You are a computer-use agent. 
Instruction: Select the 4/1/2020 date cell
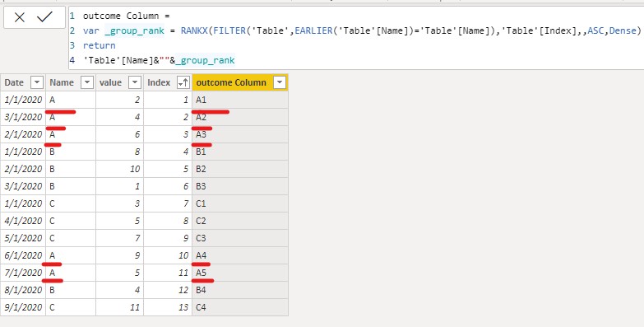[x=23, y=221]
